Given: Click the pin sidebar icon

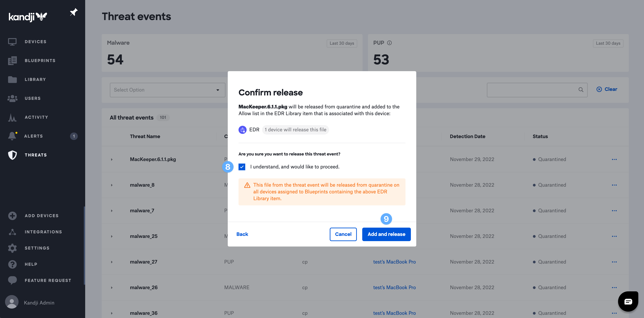Looking at the screenshot, I should [x=74, y=12].
